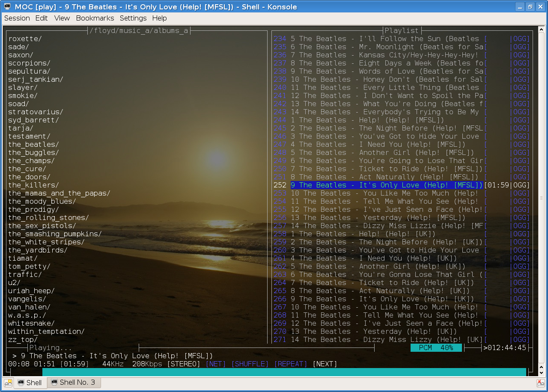Select the stratovarius/ directory
Image resolution: width=548 pixels, height=392 pixels.
coord(36,112)
